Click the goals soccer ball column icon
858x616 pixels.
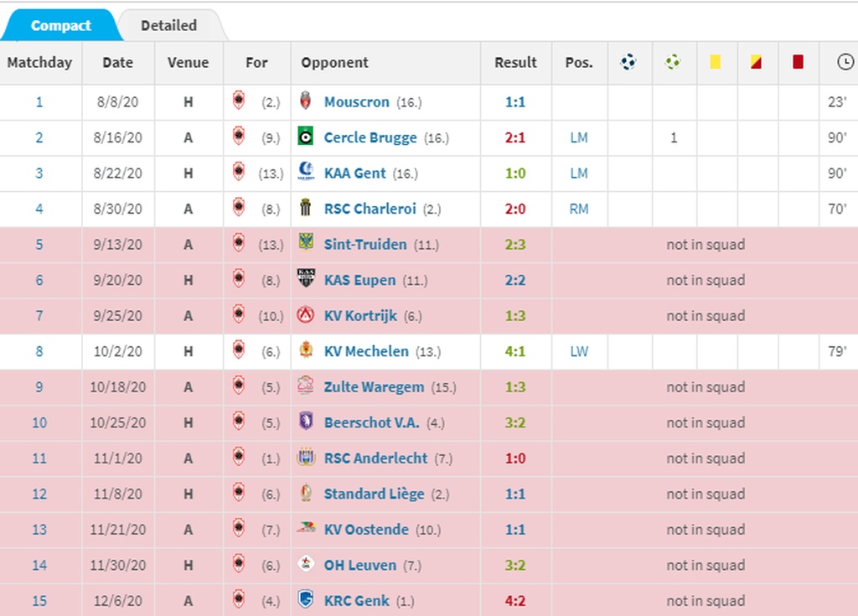click(x=628, y=62)
